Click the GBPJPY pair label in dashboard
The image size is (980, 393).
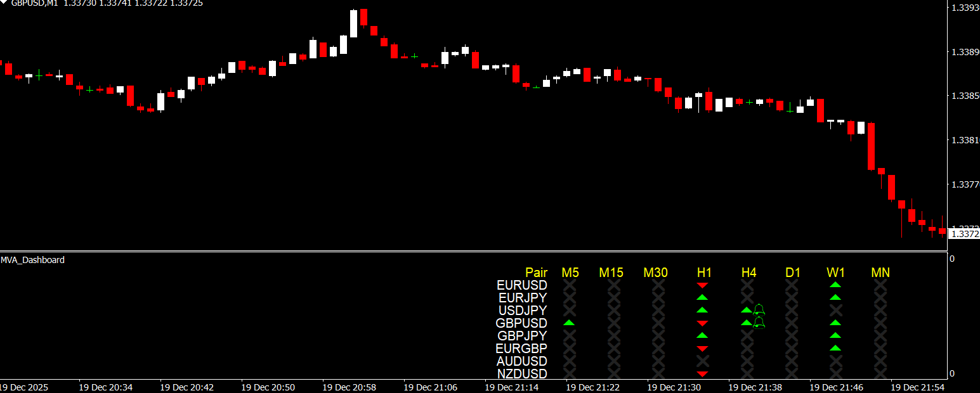(522, 335)
